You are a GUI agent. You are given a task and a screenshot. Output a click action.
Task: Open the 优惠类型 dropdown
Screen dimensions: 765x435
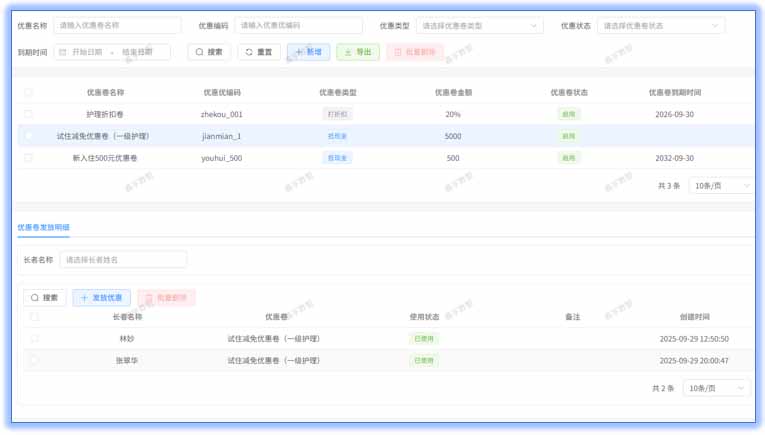[479, 26]
